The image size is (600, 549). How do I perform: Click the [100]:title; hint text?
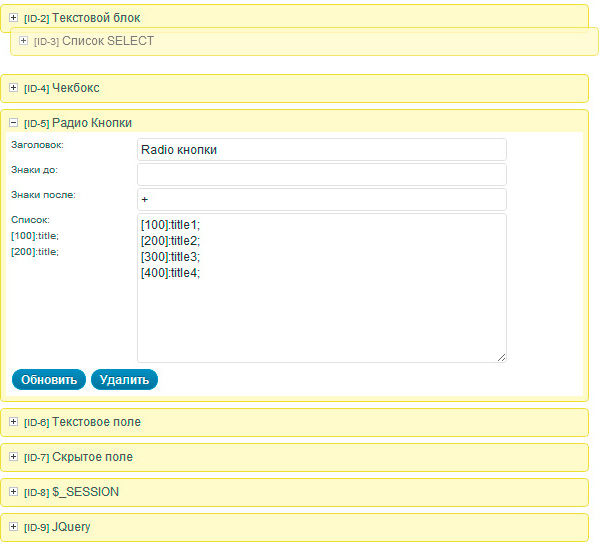pos(35,236)
